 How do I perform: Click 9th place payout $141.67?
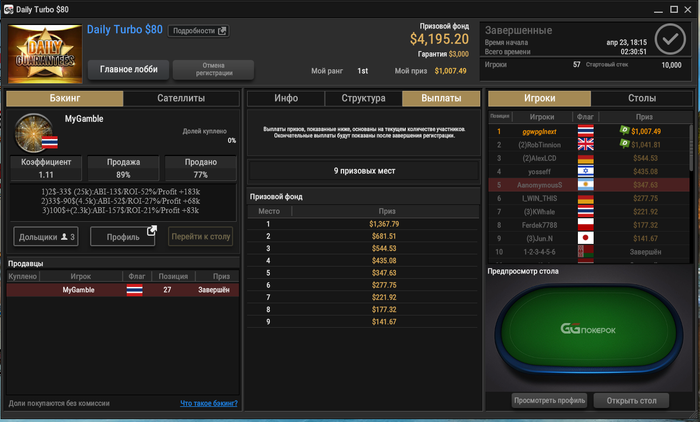point(384,322)
